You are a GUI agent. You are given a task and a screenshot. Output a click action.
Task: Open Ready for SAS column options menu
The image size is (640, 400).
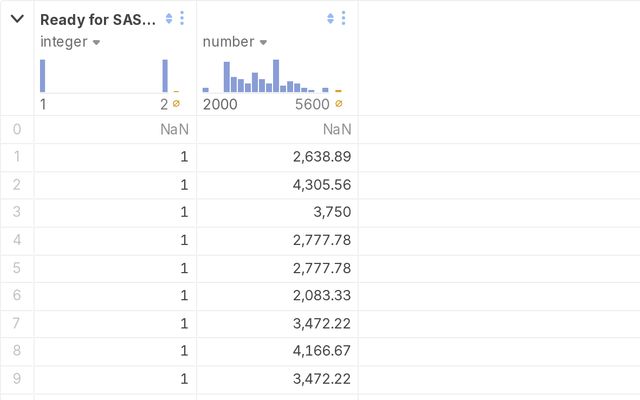(x=181, y=19)
